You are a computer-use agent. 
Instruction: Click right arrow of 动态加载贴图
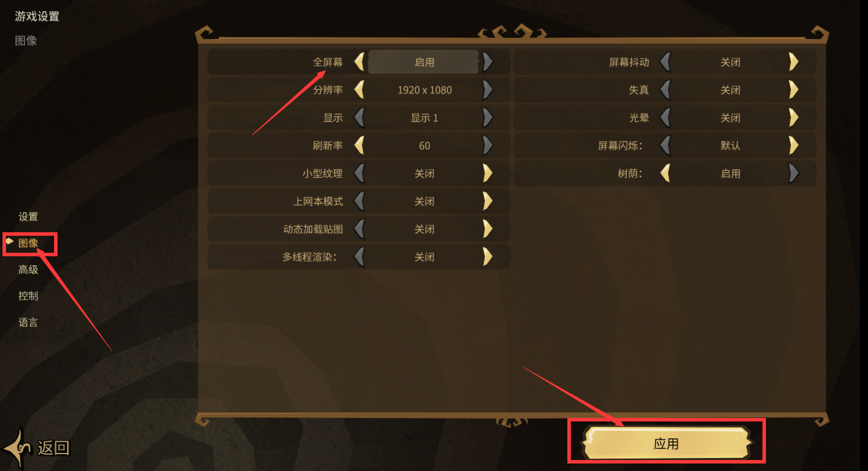click(x=488, y=229)
